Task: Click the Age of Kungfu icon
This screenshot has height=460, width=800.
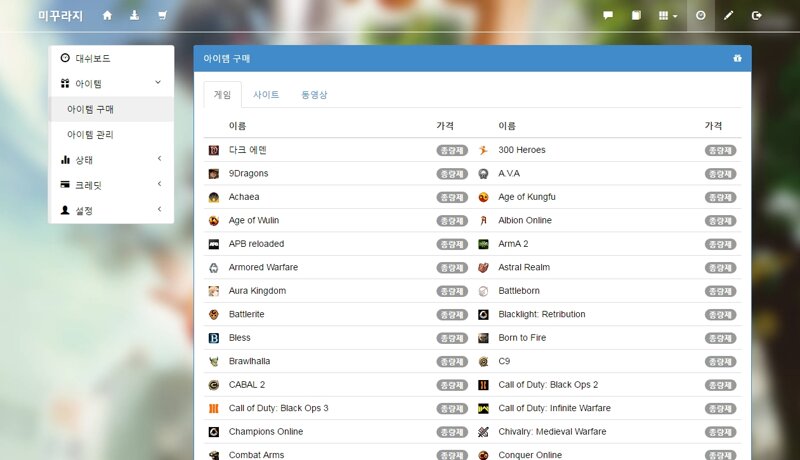Action: (483, 197)
